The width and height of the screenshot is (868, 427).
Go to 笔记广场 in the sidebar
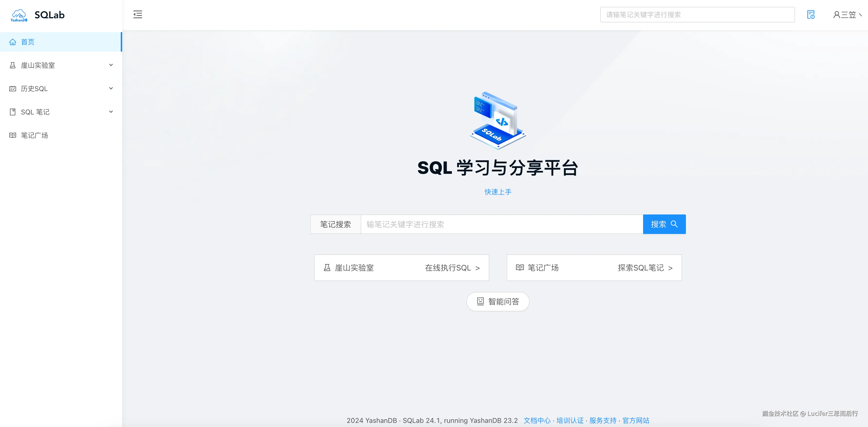point(34,135)
